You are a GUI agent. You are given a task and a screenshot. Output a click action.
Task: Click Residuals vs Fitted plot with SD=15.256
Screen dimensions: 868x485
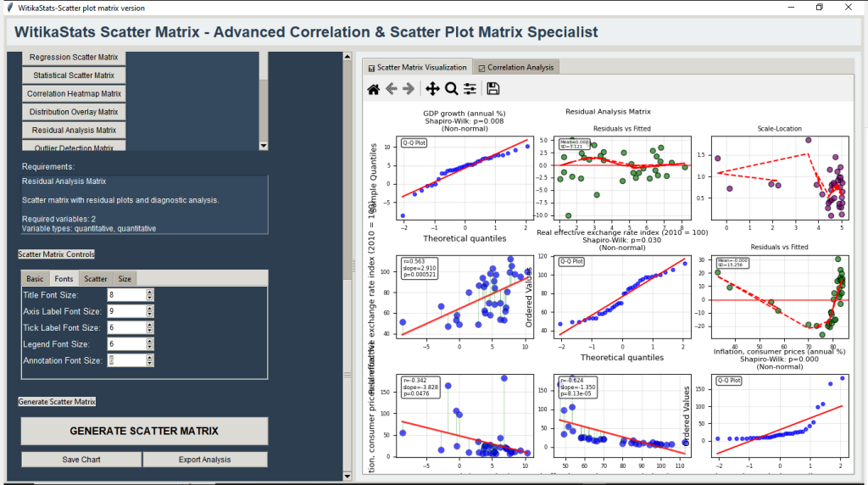coord(780,297)
